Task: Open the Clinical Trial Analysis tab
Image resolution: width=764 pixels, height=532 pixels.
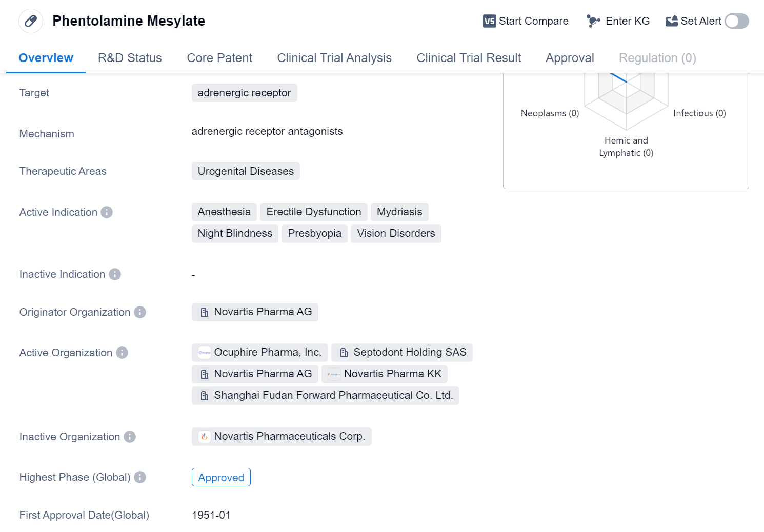Action: point(334,58)
